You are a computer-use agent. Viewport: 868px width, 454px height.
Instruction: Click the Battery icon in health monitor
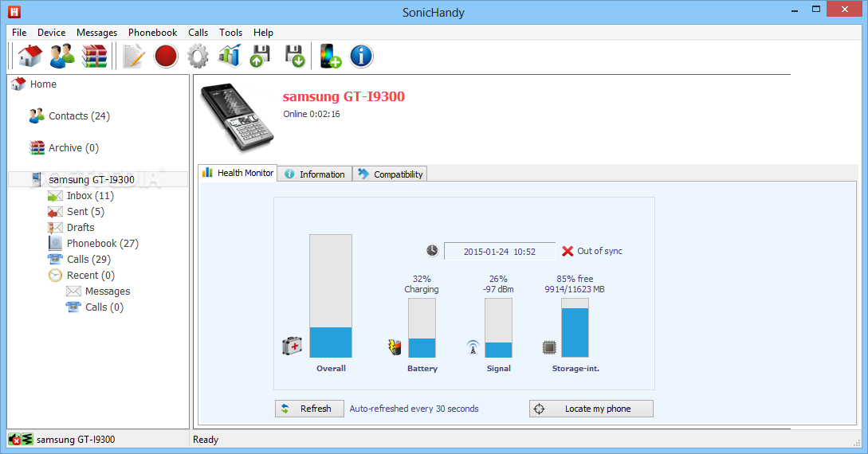(x=395, y=347)
